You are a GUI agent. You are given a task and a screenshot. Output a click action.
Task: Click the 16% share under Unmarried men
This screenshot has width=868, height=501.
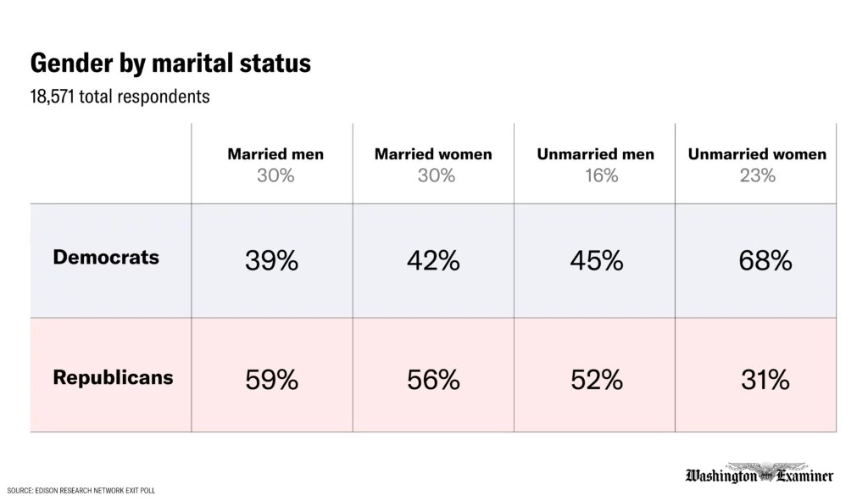601,176
